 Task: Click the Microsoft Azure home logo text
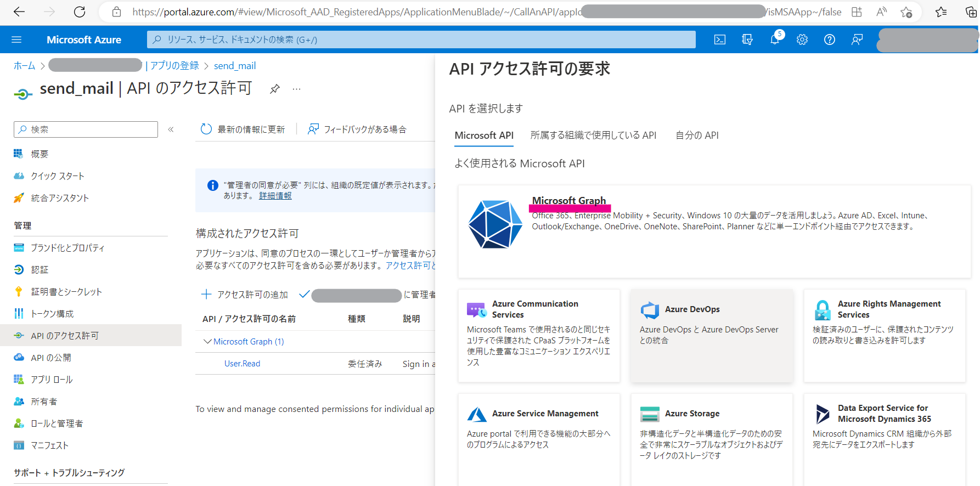click(84, 39)
